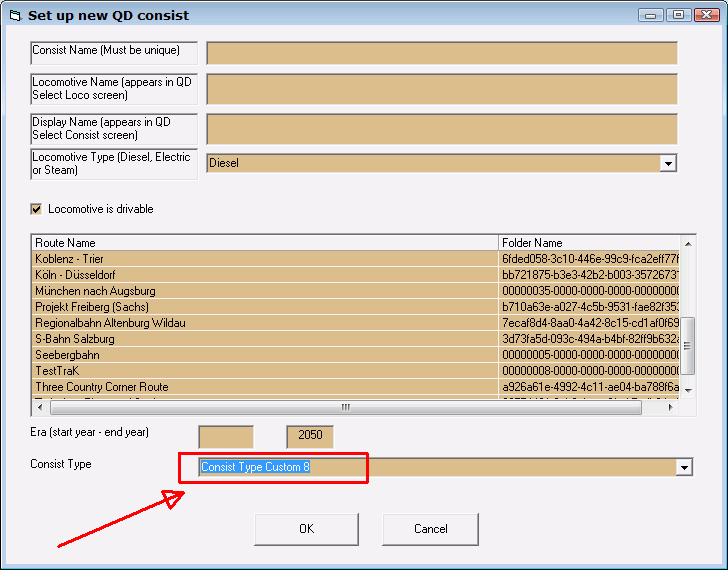Click the Folder Name column header
The width and height of the screenshot is (728, 570).
click(589, 243)
